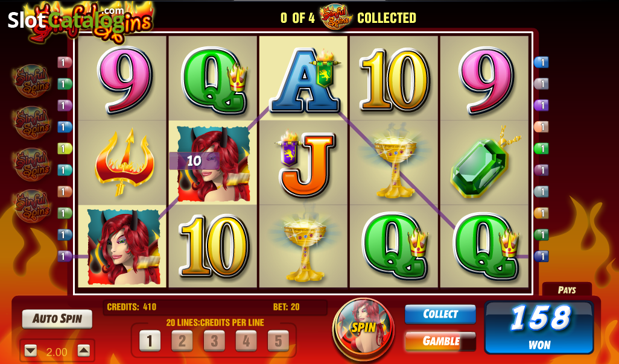This screenshot has width=619, height=364.
Task: Click the orange J symbol in center
Action: tap(306, 165)
